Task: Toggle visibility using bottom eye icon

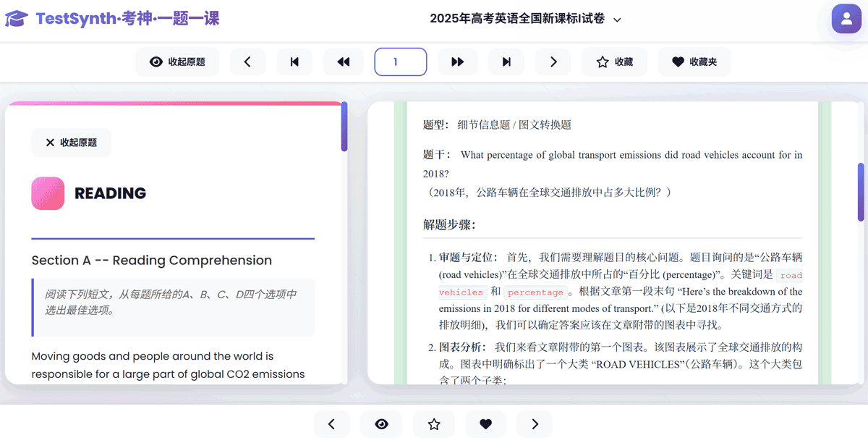Action: (382, 424)
